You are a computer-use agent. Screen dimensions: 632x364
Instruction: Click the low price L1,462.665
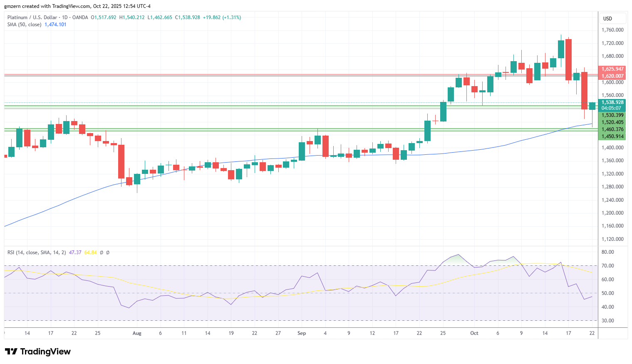[160, 17]
